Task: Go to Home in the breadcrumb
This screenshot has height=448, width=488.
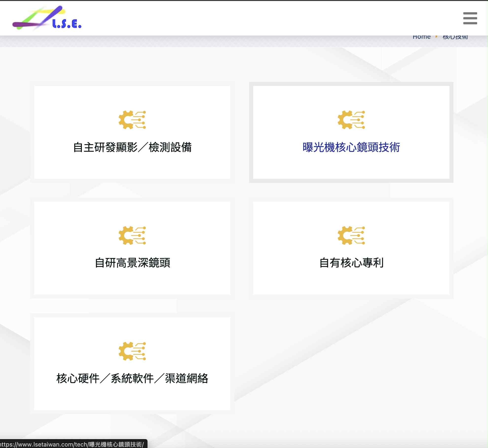Action: click(x=421, y=37)
